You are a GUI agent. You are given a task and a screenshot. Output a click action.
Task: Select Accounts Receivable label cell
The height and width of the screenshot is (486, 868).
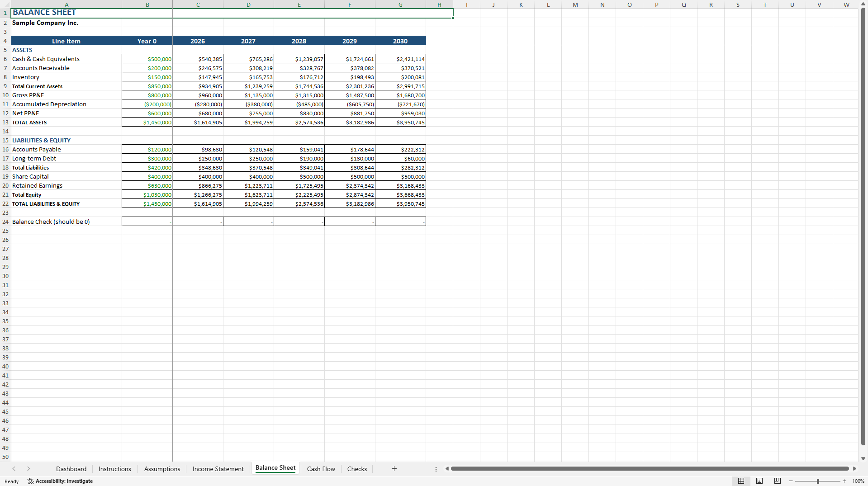pos(66,68)
